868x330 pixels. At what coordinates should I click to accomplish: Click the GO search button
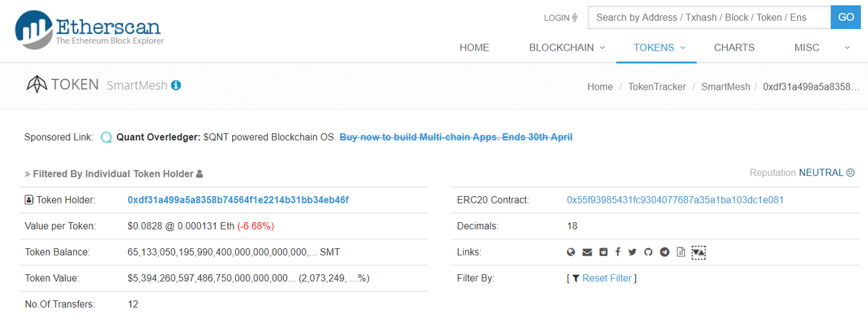[x=846, y=17]
